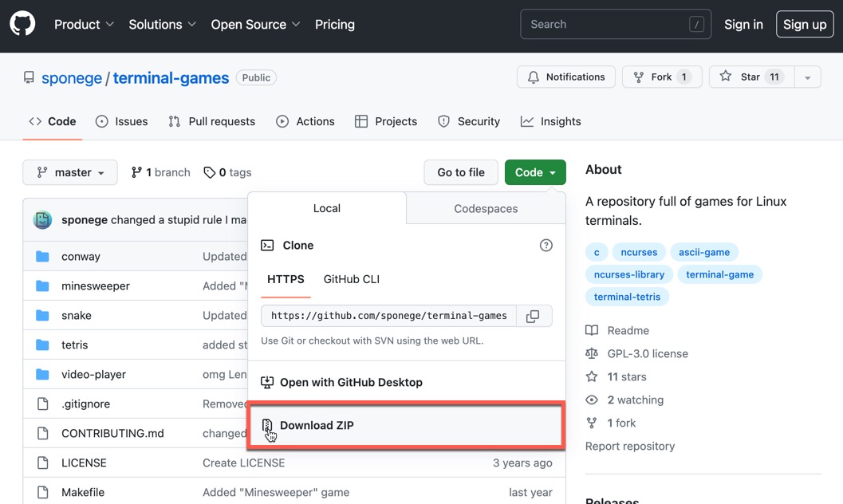Click the star icon on the Star button
Screen dimensions: 843x504
pos(726,77)
